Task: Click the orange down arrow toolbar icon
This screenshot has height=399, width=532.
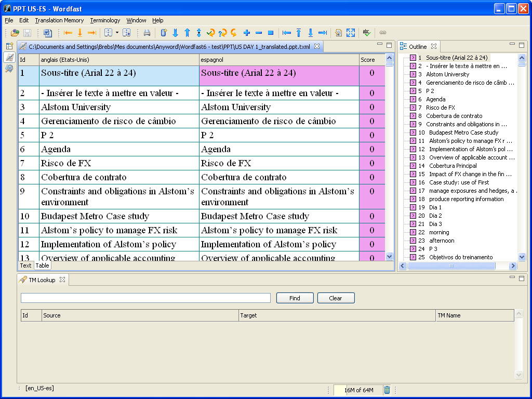Action: tap(80, 33)
